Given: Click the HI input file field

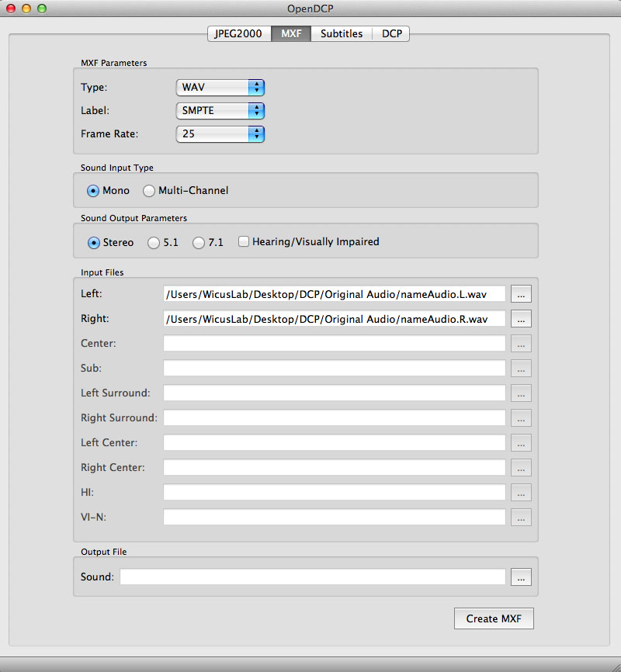Looking at the screenshot, I should point(334,493).
